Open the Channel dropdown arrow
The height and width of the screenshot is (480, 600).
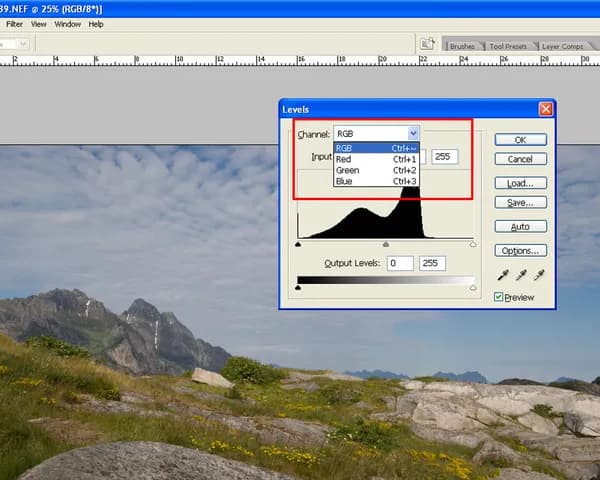pyautogui.click(x=413, y=133)
